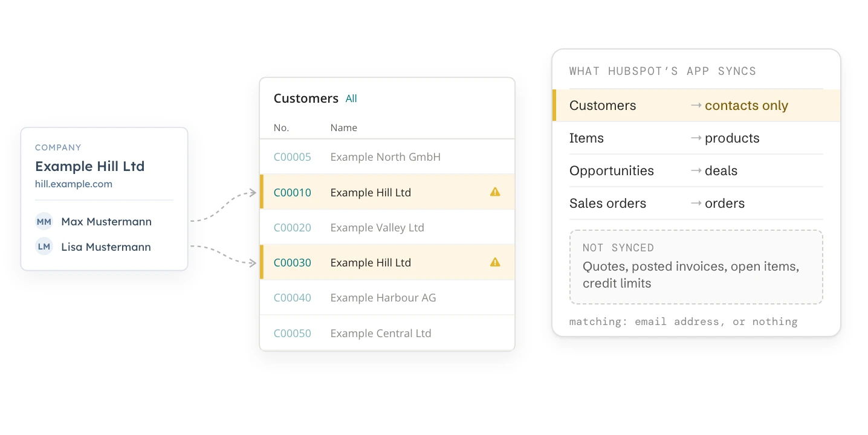
Task: Select the Example North GmbH name
Action: point(386,157)
